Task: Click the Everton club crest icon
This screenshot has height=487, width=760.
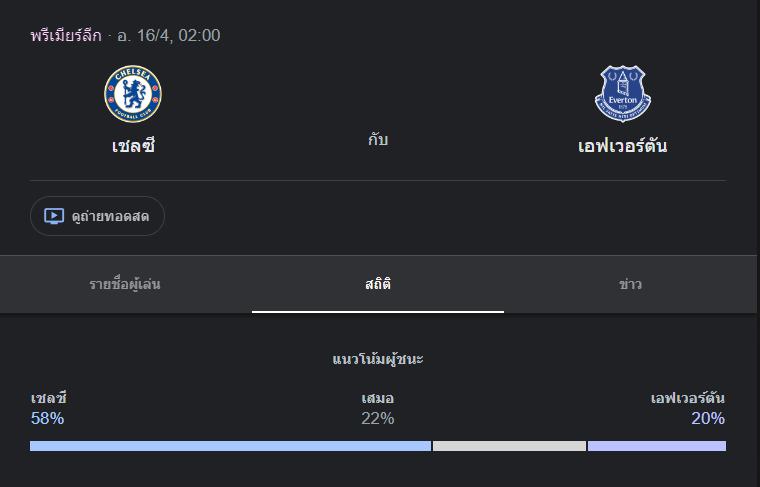Action: [622, 94]
